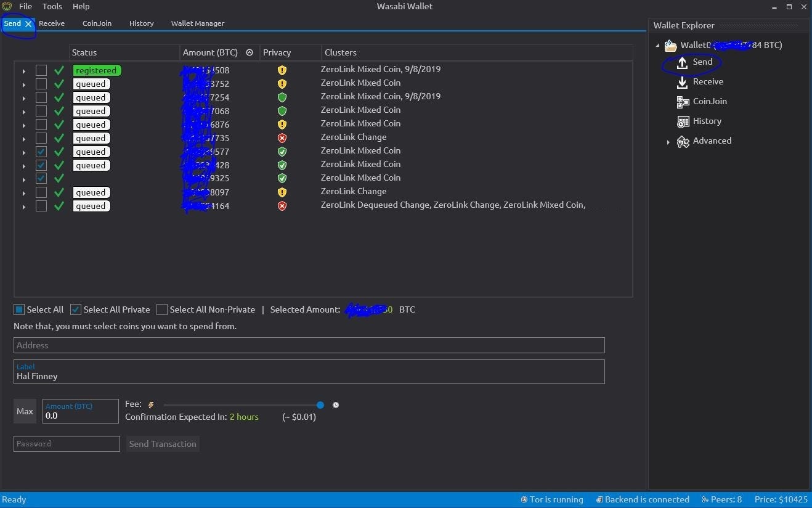Screen dimensions: 812x508
Task: Expand the row of coin ending 3752
Action: [x=23, y=84]
